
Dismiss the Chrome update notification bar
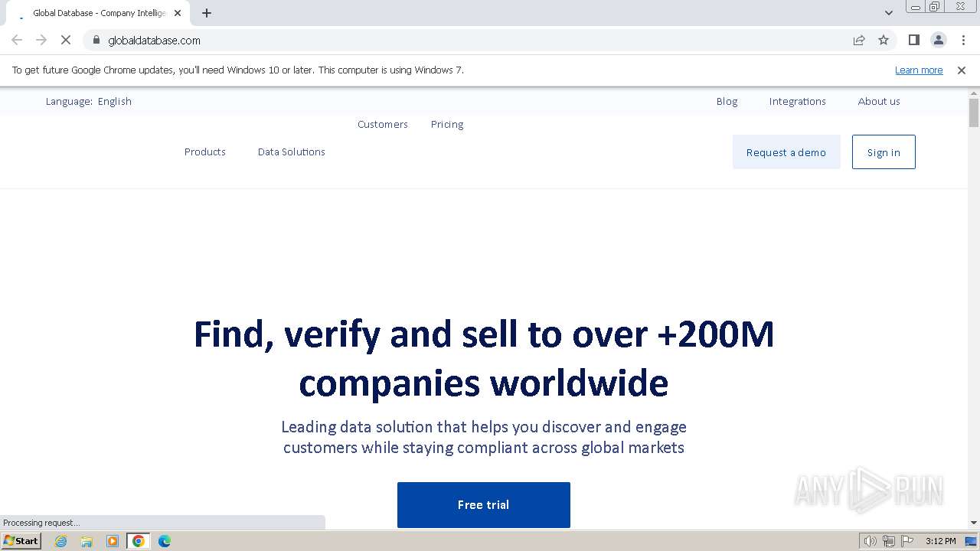click(962, 70)
